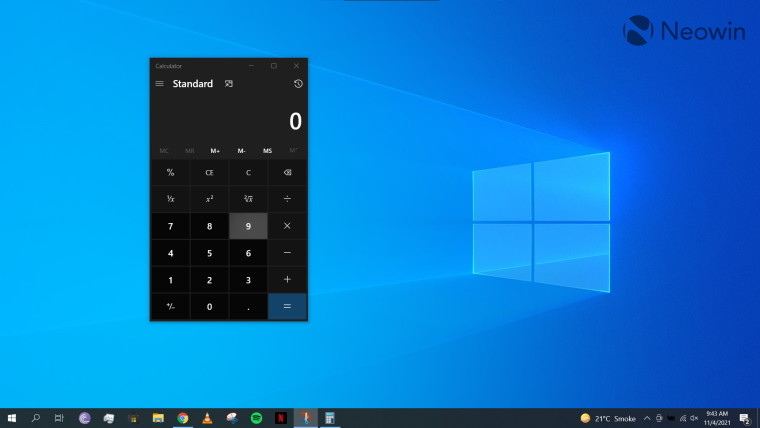This screenshot has width=760, height=428.
Task: Open Snipping Tool from taskbar
Action: click(x=232, y=418)
